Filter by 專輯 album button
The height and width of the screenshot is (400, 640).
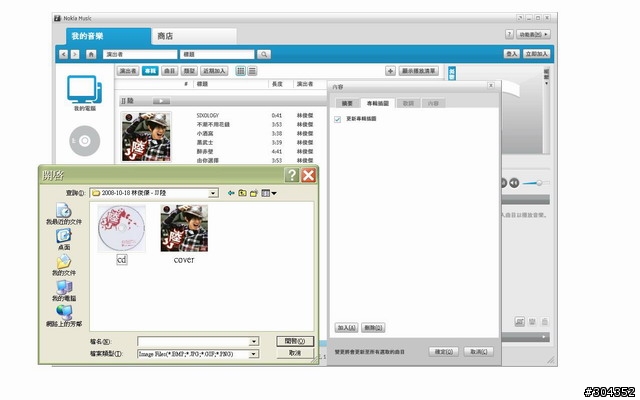150,71
